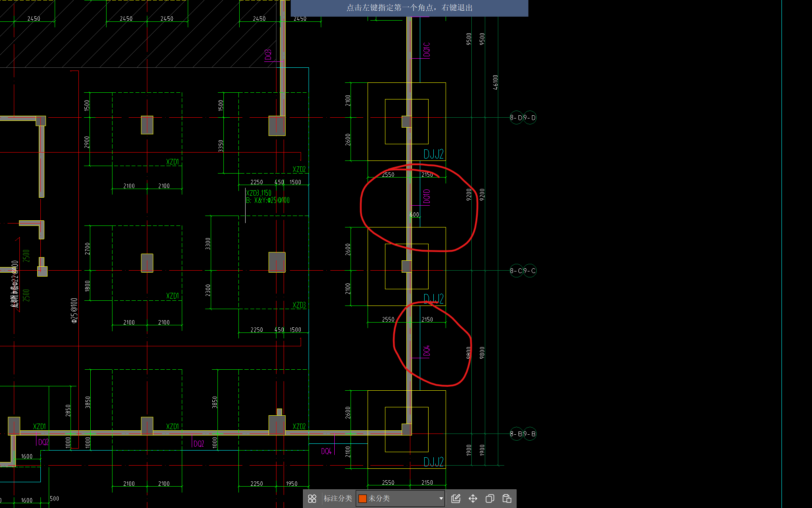Click the Φ25@100 rebar label
The image size is (812, 508).
pos(74,311)
